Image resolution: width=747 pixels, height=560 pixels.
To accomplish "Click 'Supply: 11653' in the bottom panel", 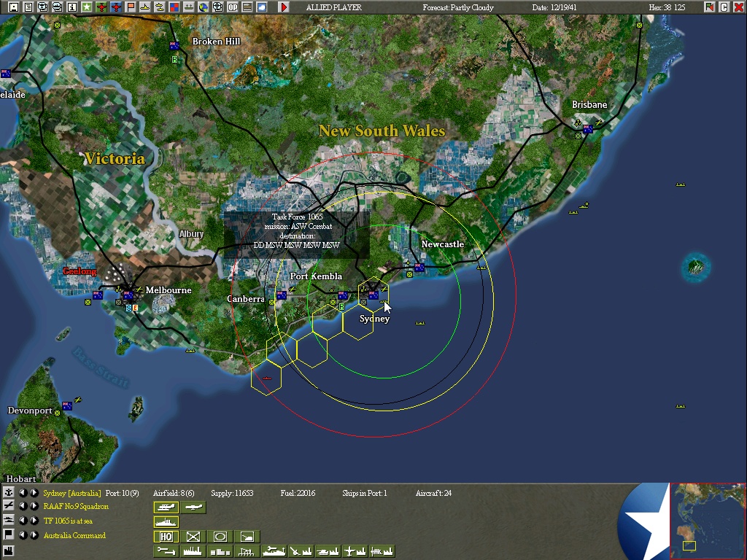I will (232, 493).
